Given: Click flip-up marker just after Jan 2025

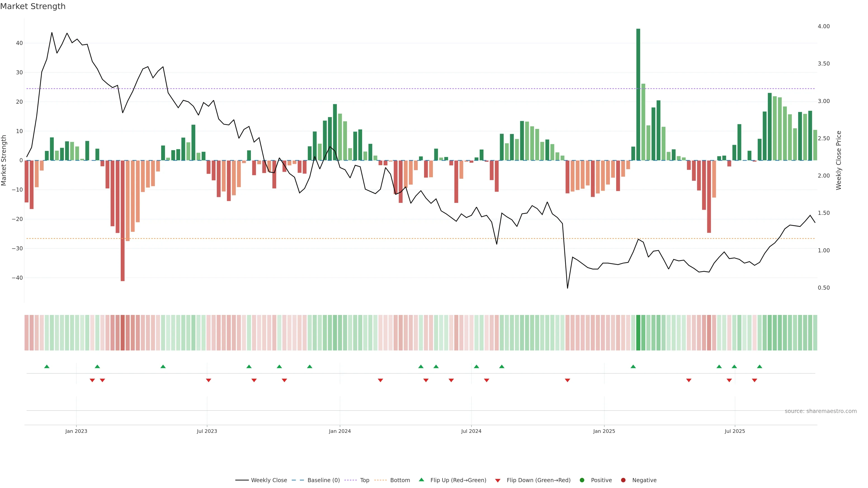Looking at the screenshot, I should pos(633,366).
